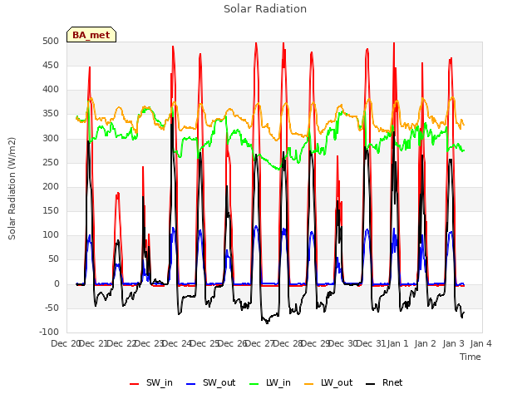Click the Dec 25 x-axis label
The height and width of the screenshot is (399, 532).
pos(204,343)
